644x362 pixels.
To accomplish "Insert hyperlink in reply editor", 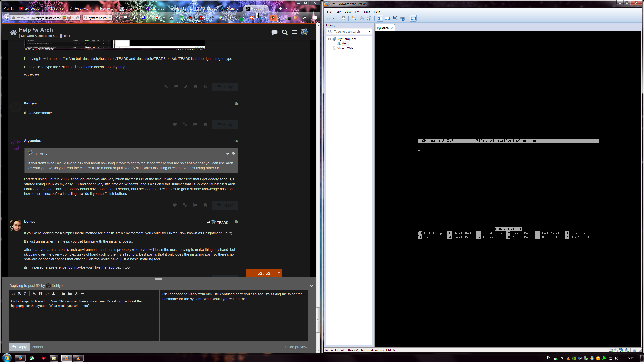I will point(34,294).
